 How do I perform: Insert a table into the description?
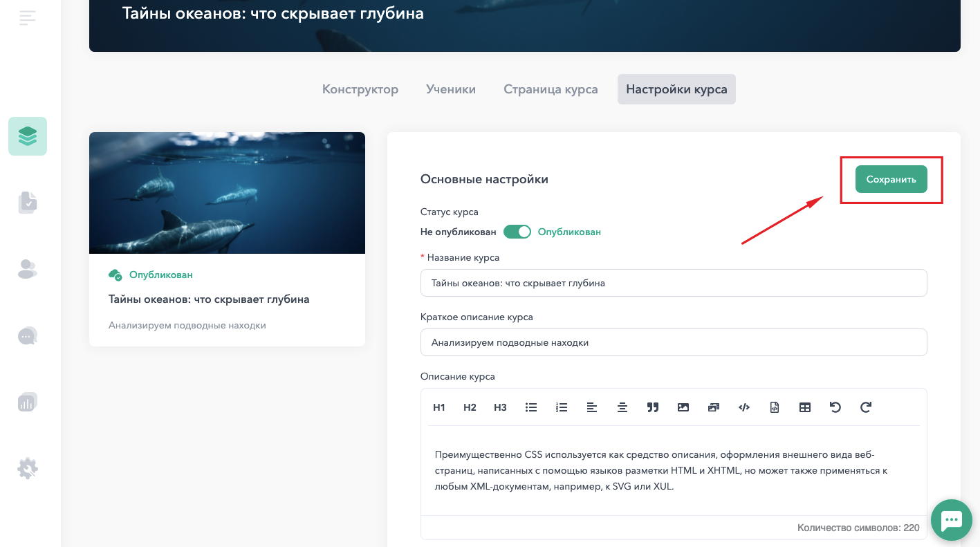[805, 407]
